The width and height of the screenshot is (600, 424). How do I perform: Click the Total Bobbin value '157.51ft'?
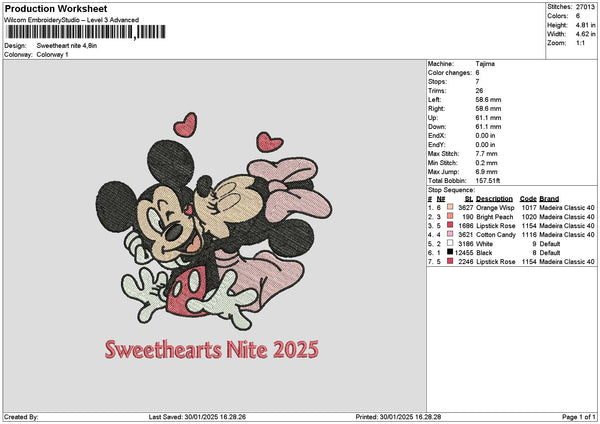coord(488,181)
